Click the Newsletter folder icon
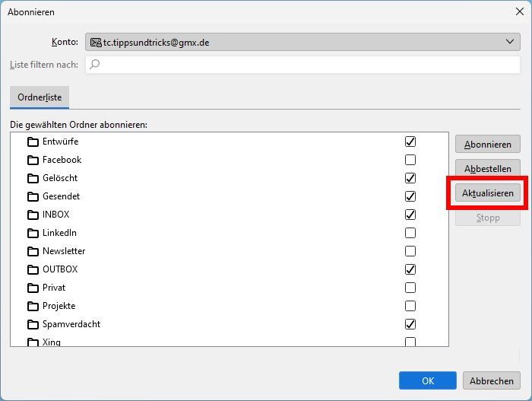Image resolution: width=532 pixels, height=401 pixels. pos(33,251)
